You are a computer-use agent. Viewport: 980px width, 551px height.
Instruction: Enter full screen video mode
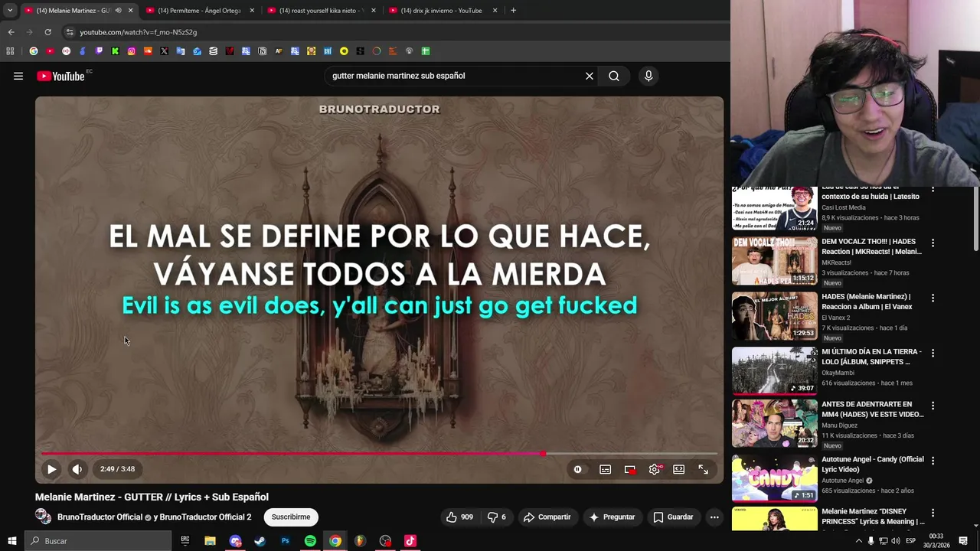[x=703, y=469]
